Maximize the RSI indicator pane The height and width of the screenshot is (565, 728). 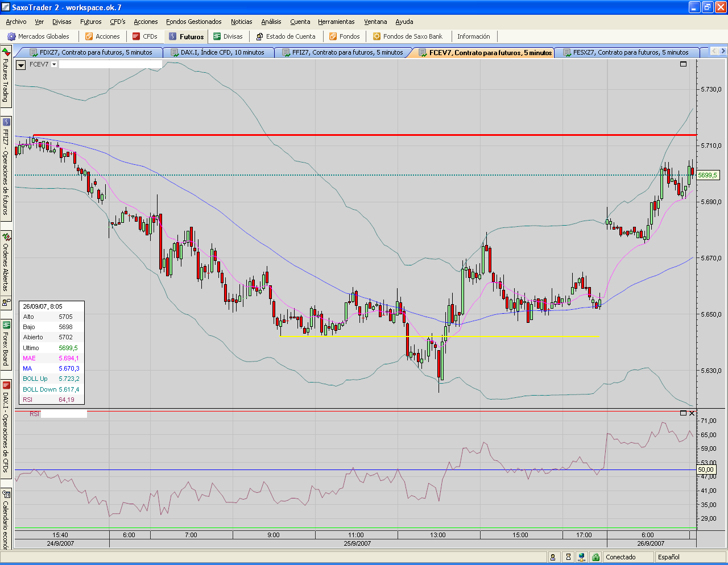click(x=683, y=413)
